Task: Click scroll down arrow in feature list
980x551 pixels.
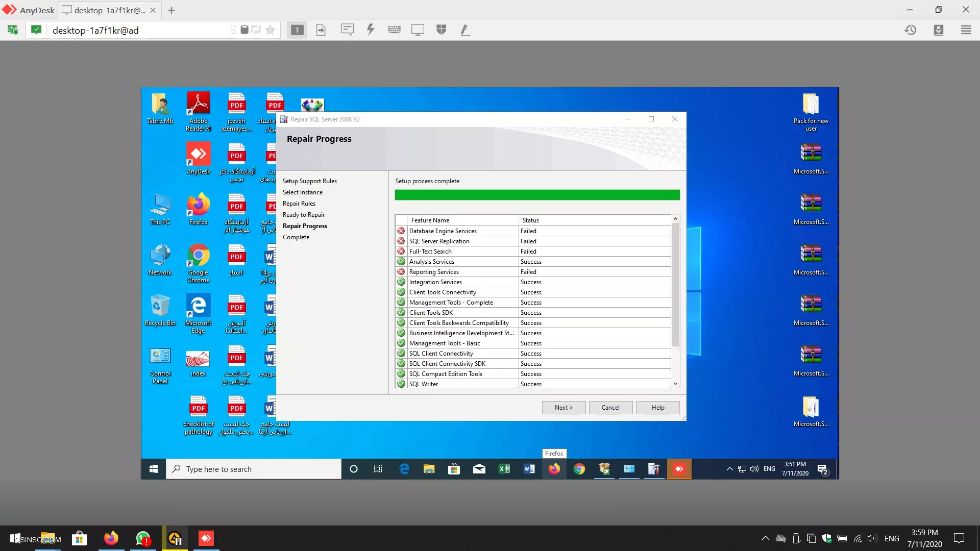Action: (x=675, y=384)
